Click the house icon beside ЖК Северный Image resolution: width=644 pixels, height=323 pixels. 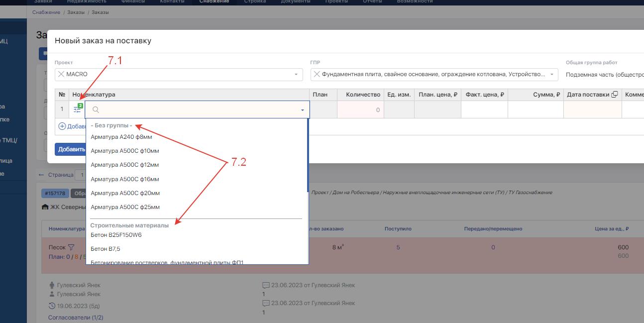pos(44,207)
